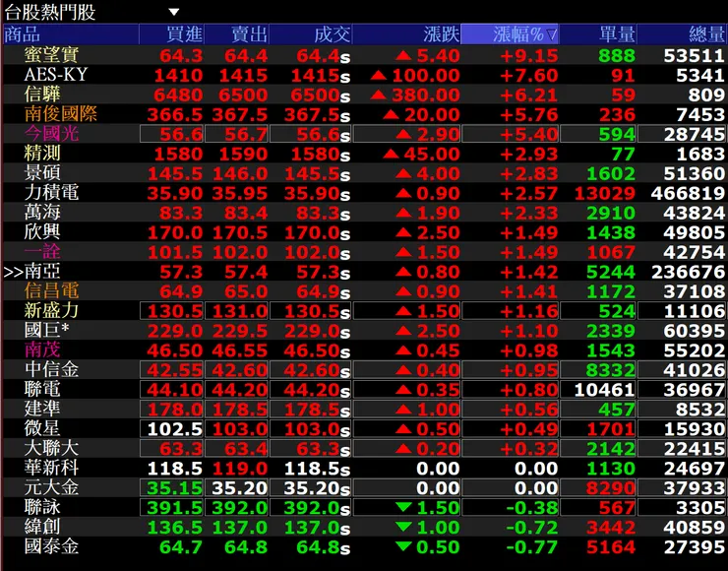
Task: Click the 單量 column header
Action: click(598, 33)
